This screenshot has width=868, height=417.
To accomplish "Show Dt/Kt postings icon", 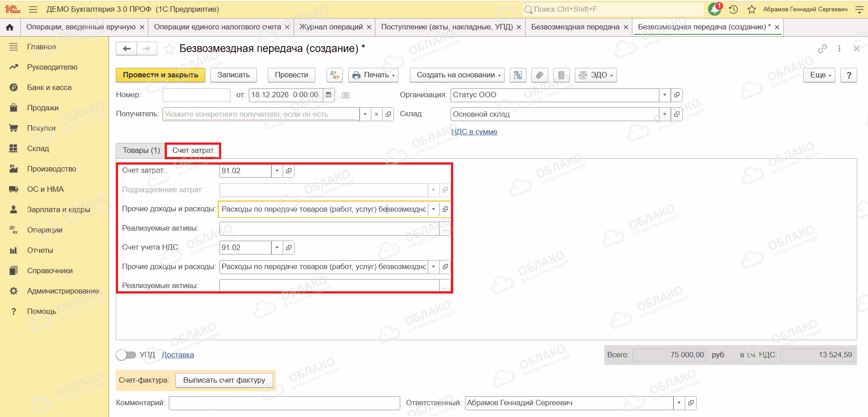I will pyautogui.click(x=335, y=75).
